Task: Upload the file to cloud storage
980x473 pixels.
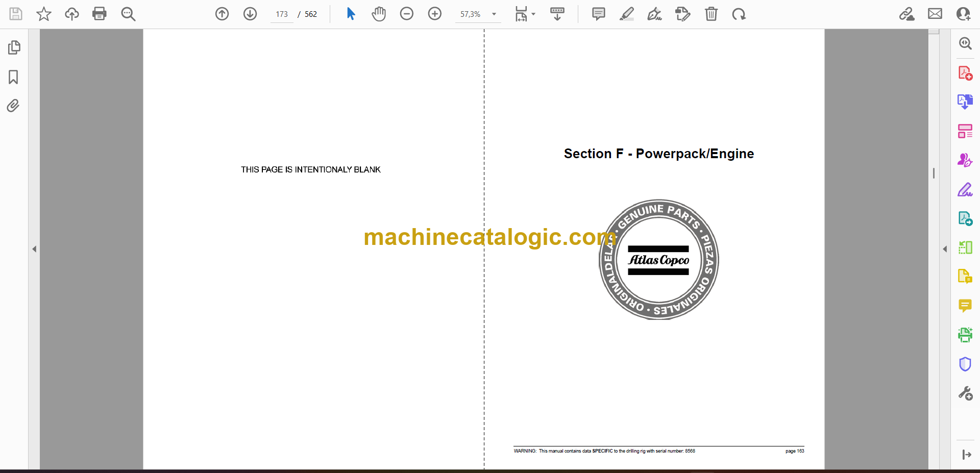Action: (72, 14)
